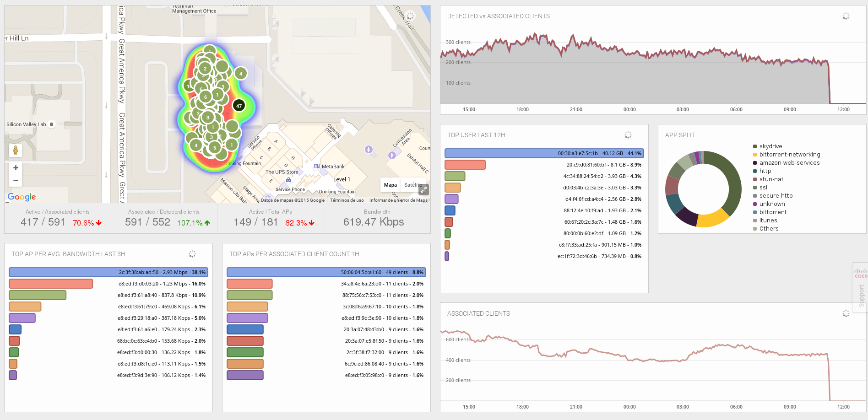Toggle ssl legend entry
Viewport: 868px width, 420px height.
tap(760, 188)
